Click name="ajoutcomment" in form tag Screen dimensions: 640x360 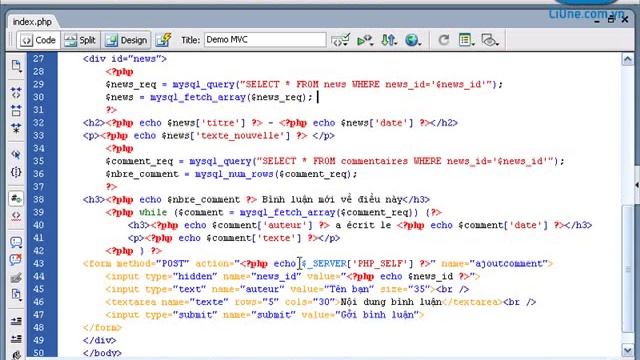tap(494, 264)
